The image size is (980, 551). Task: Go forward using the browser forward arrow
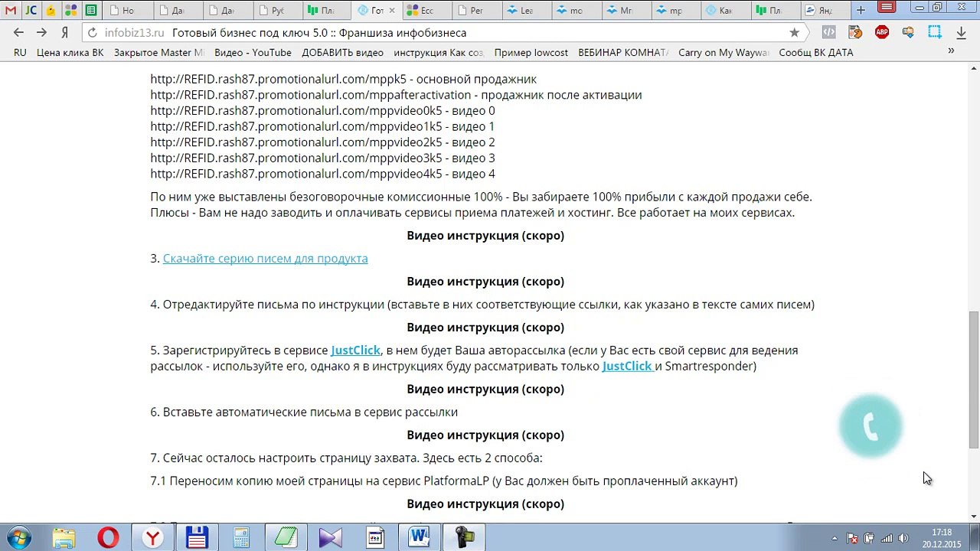41,33
